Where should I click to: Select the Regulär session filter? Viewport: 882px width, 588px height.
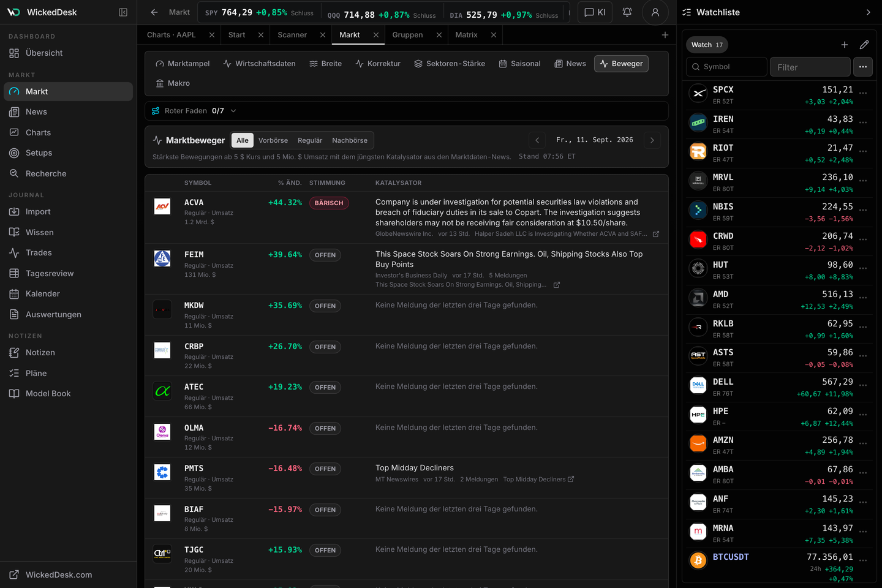(x=310, y=140)
